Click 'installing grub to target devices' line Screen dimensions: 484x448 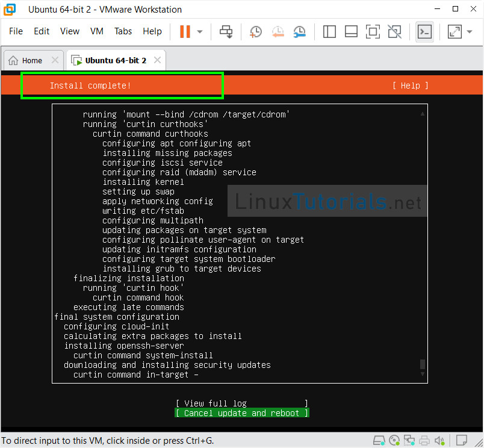pyautogui.click(x=182, y=269)
